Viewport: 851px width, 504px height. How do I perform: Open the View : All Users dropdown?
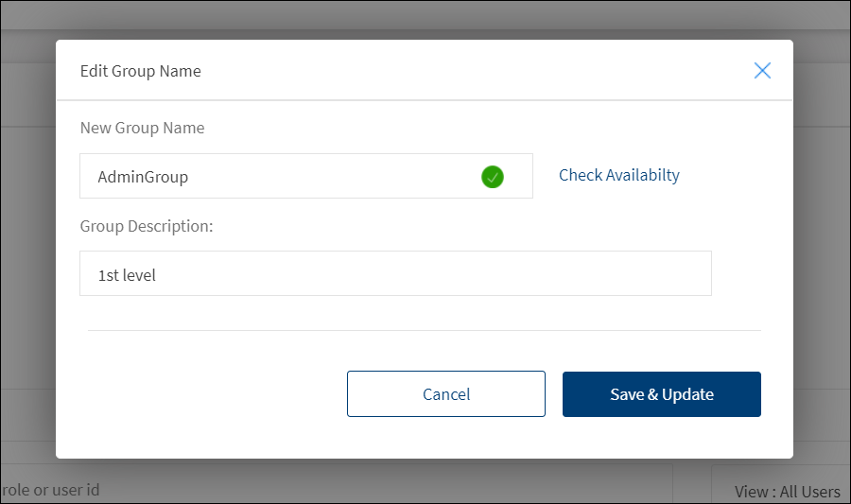[785, 491]
